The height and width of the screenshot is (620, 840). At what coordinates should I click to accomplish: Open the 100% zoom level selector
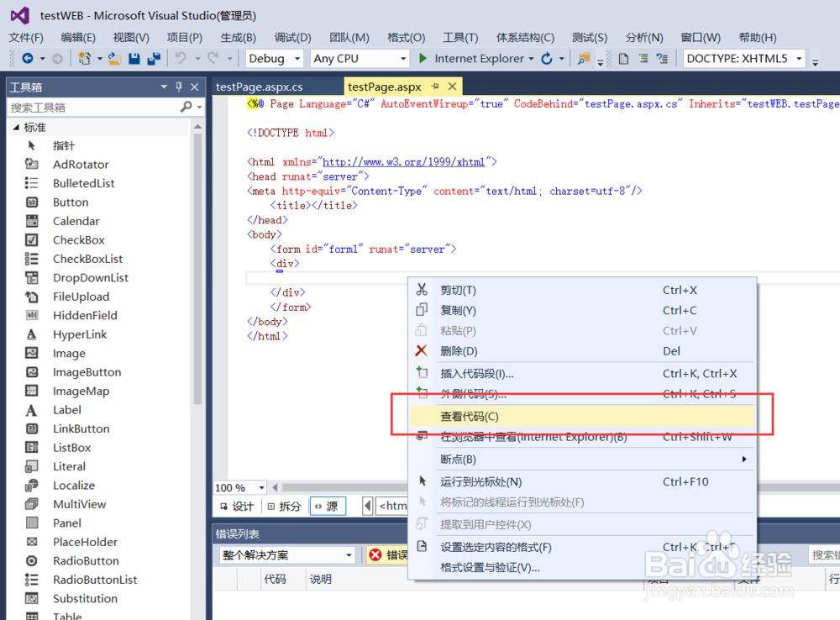pyautogui.click(x=239, y=487)
